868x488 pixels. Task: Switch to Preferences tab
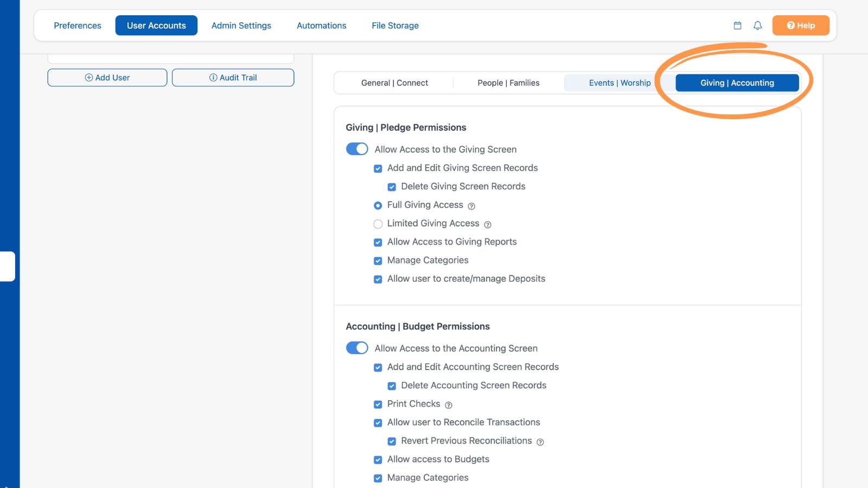click(x=78, y=25)
